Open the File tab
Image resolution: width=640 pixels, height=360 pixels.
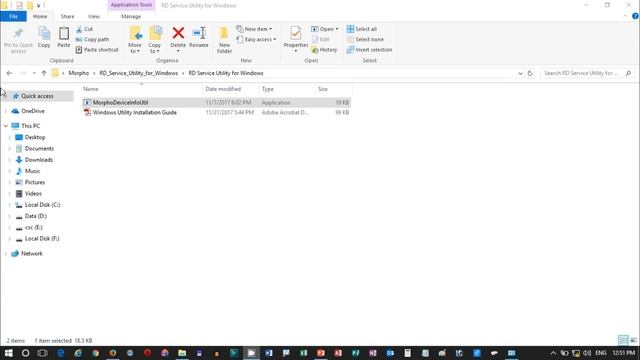pos(13,16)
